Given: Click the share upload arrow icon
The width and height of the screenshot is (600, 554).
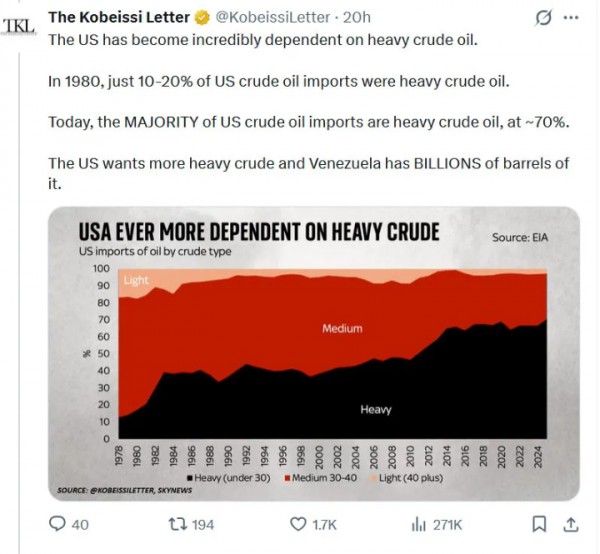Looking at the screenshot, I should tap(571, 524).
